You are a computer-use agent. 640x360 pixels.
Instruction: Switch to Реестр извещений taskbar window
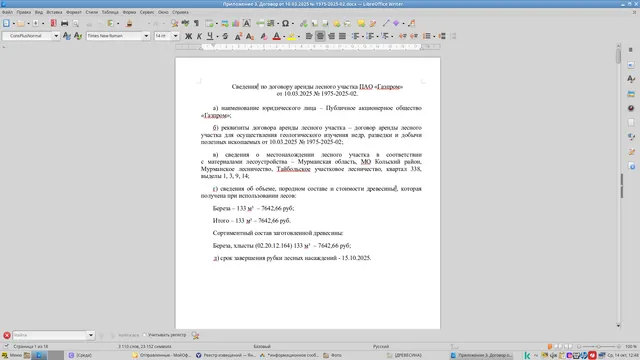[226, 355]
